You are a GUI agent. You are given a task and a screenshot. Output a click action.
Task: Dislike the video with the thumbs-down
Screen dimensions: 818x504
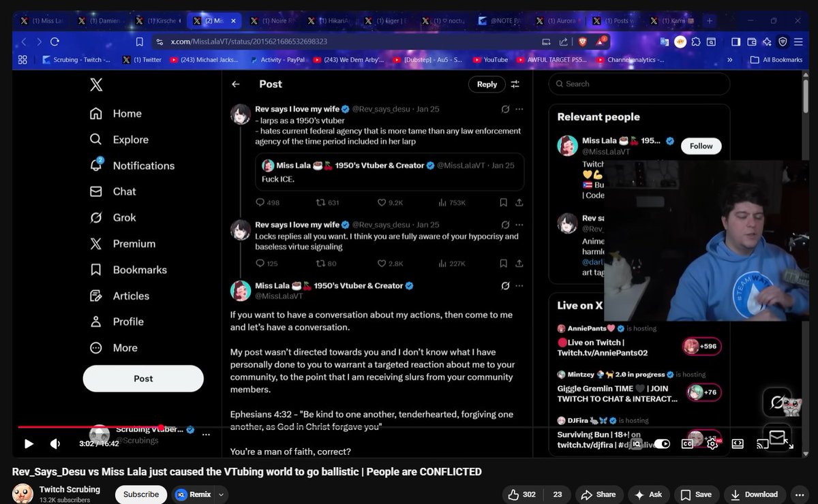point(557,494)
